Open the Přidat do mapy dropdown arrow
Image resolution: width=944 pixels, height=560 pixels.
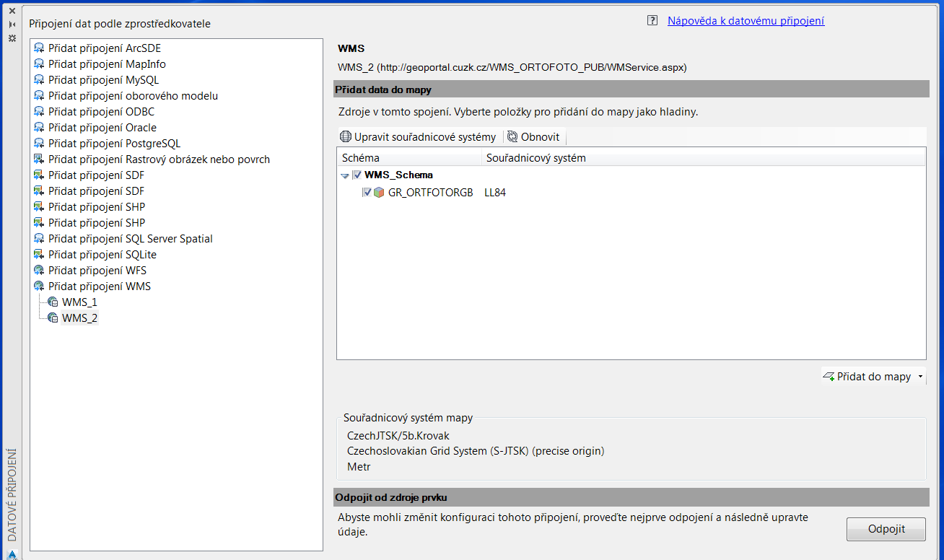coord(920,377)
